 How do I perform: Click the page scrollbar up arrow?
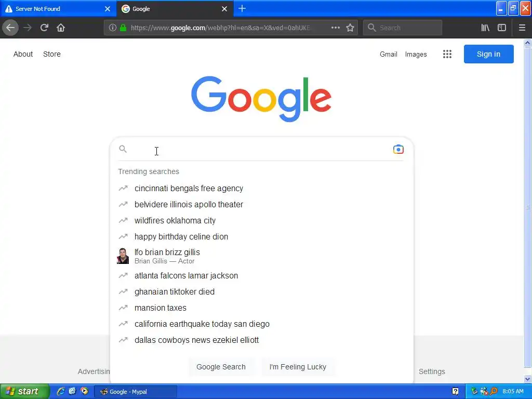pyautogui.click(x=528, y=43)
